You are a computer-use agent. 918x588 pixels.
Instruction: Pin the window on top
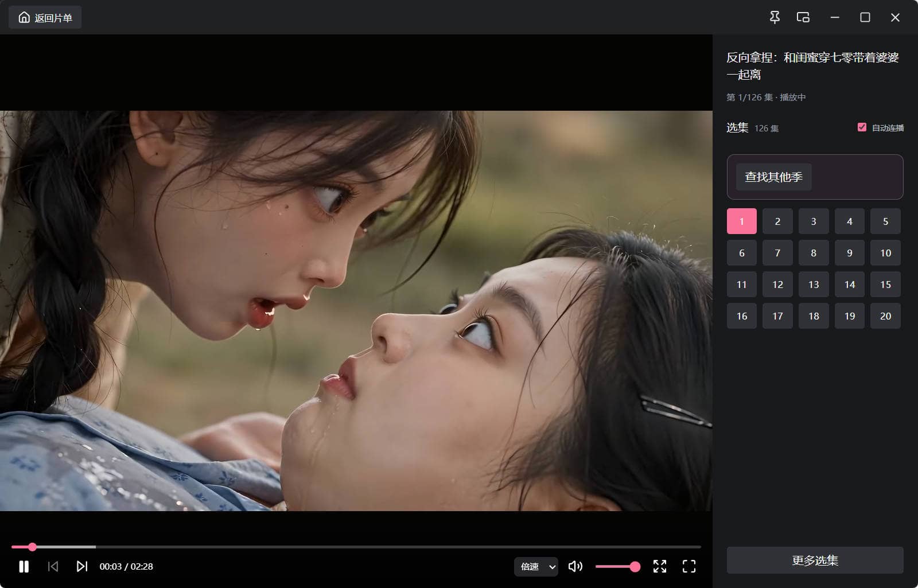775,17
